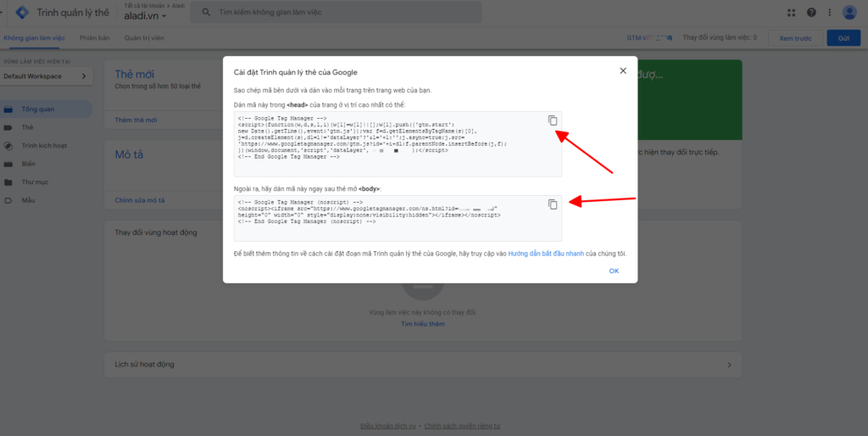Open Trình kích hoạt in the sidebar

point(44,146)
